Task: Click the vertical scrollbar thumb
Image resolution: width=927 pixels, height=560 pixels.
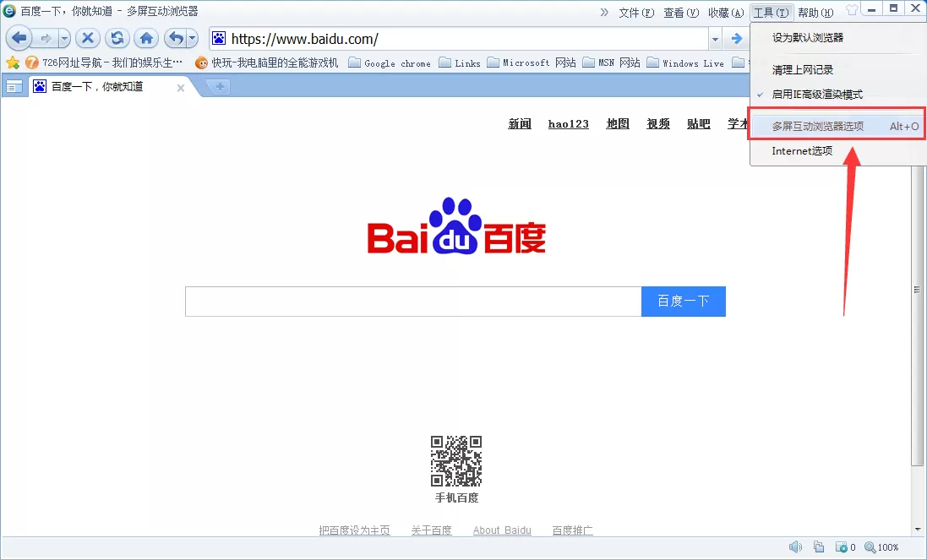Action: tap(917, 290)
